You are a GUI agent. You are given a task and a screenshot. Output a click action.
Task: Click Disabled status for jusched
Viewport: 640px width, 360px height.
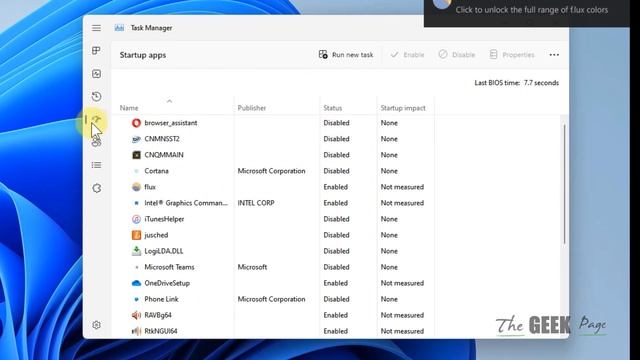336,235
